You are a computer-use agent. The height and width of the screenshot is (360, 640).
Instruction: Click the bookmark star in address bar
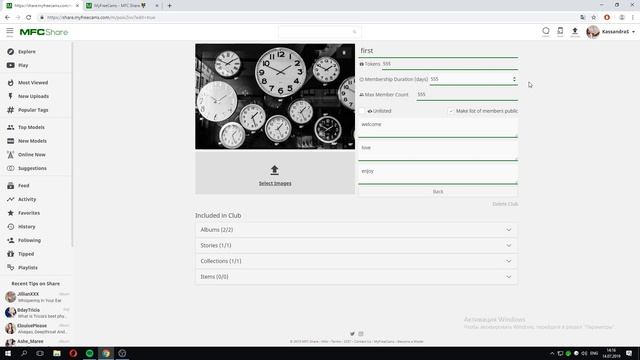[x=594, y=18]
